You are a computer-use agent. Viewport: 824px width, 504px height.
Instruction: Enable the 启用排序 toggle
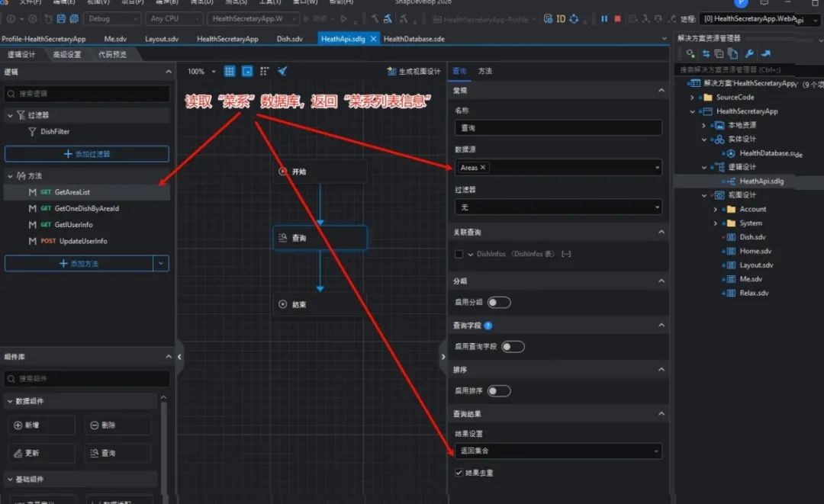[x=499, y=391]
